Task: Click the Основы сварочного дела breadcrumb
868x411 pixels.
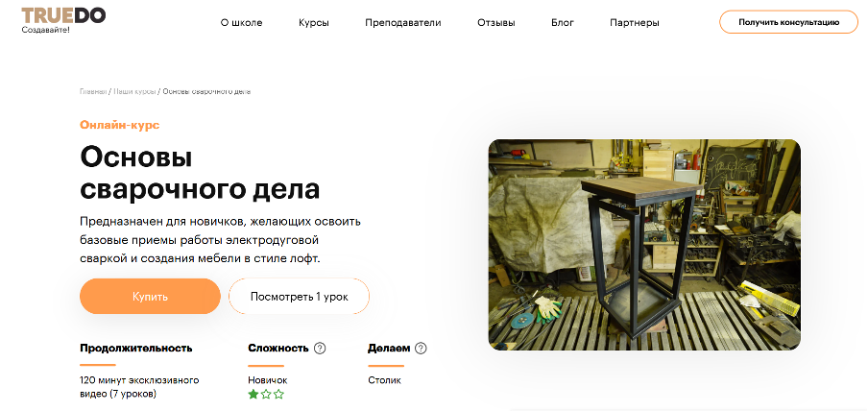Action: pos(206,91)
